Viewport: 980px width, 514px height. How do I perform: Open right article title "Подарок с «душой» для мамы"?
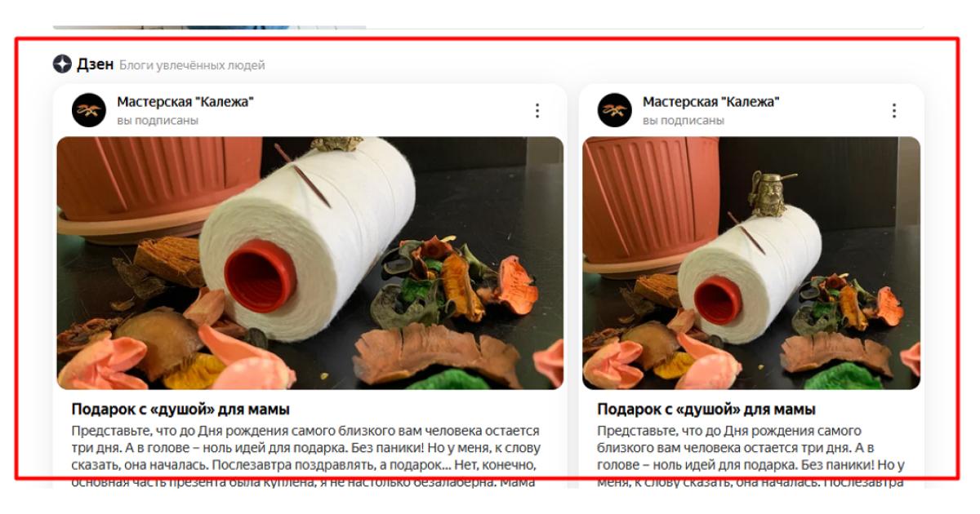706,410
